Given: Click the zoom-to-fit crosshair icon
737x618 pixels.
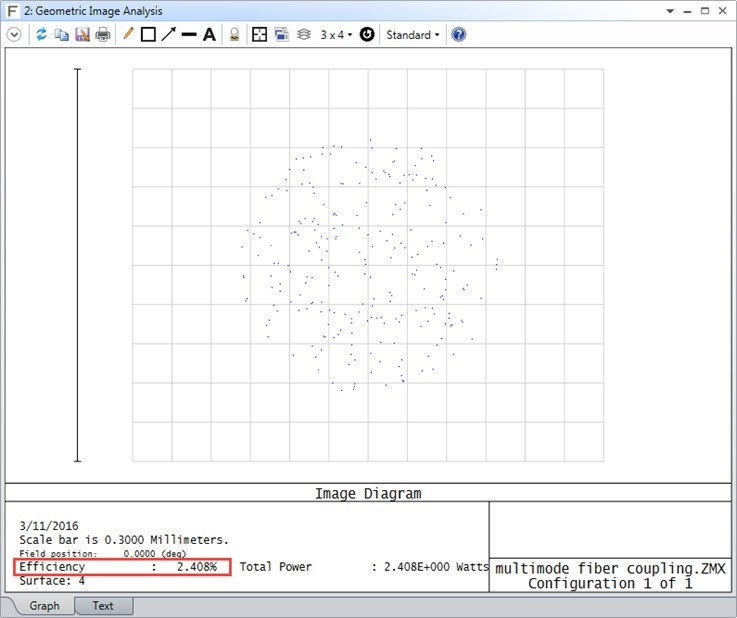Looking at the screenshot, I should point(259,35).
